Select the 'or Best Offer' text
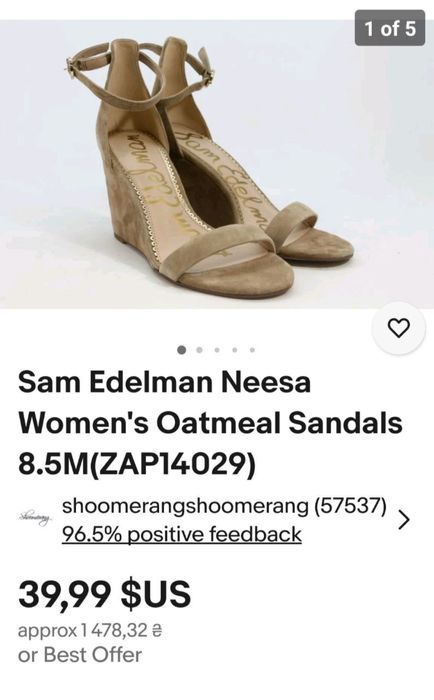The height and width of the screenshot is (700, 434). pyautogui.click(x=80, y=655)
